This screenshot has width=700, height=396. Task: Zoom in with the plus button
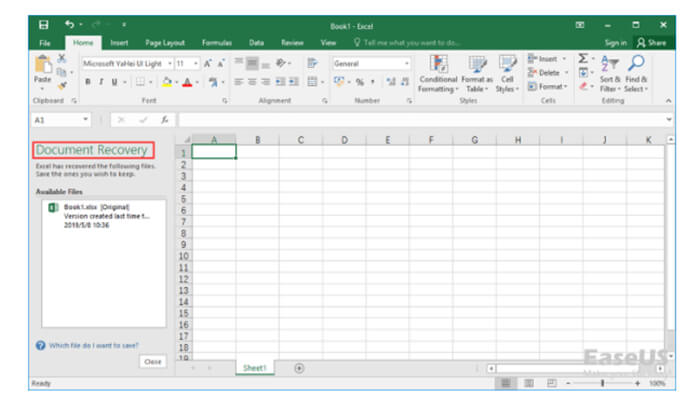637,383
